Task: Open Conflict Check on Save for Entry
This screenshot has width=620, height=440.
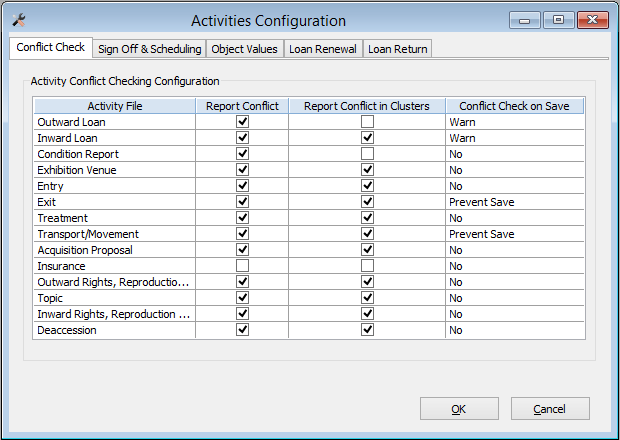Action: (515, 186)
